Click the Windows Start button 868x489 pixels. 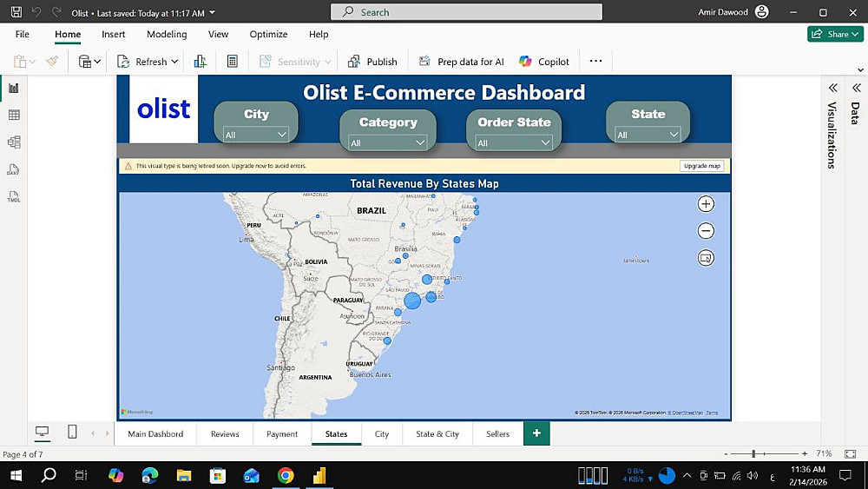pyautogui.click(x=16, y=475)
